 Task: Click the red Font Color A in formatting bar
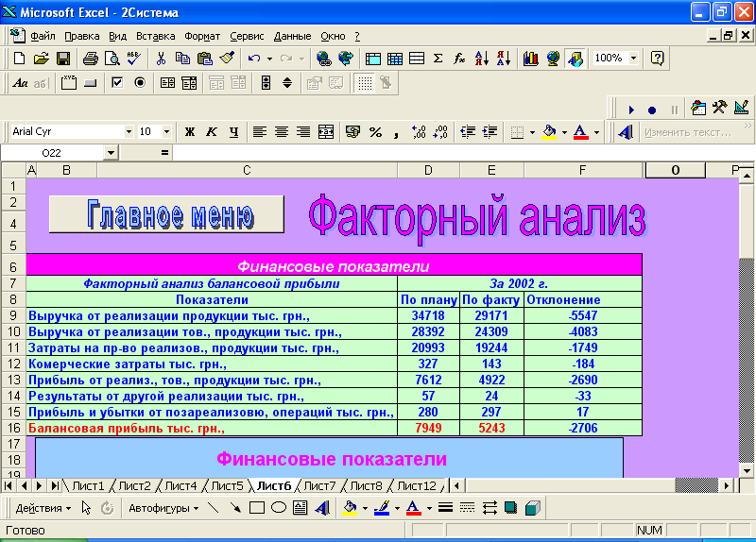pos(581,132)
